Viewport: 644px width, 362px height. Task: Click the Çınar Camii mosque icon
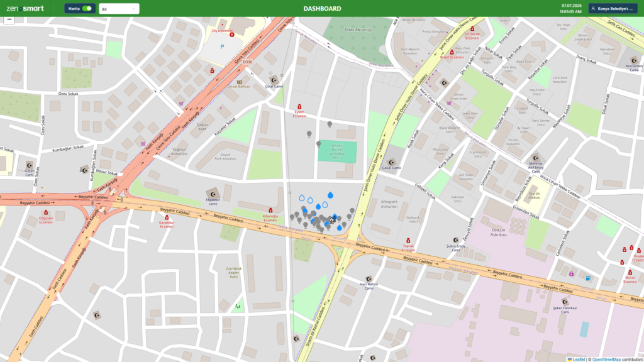(x=274, y=80)
